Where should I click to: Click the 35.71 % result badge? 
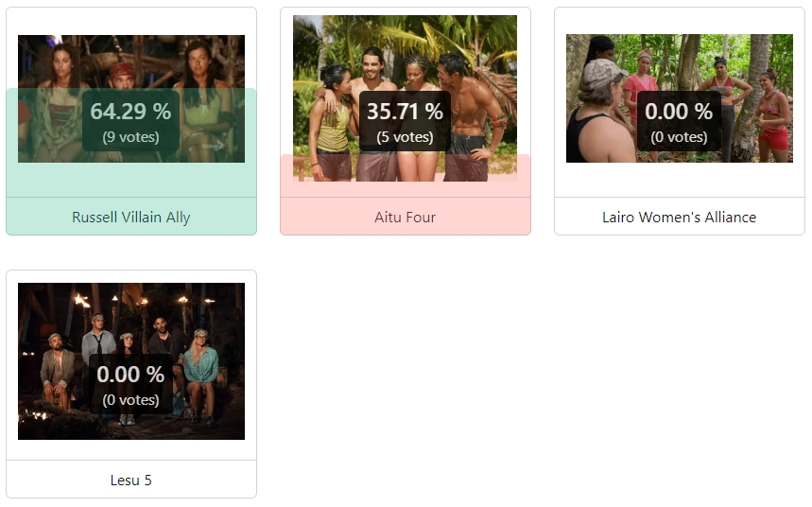(405, 121)
